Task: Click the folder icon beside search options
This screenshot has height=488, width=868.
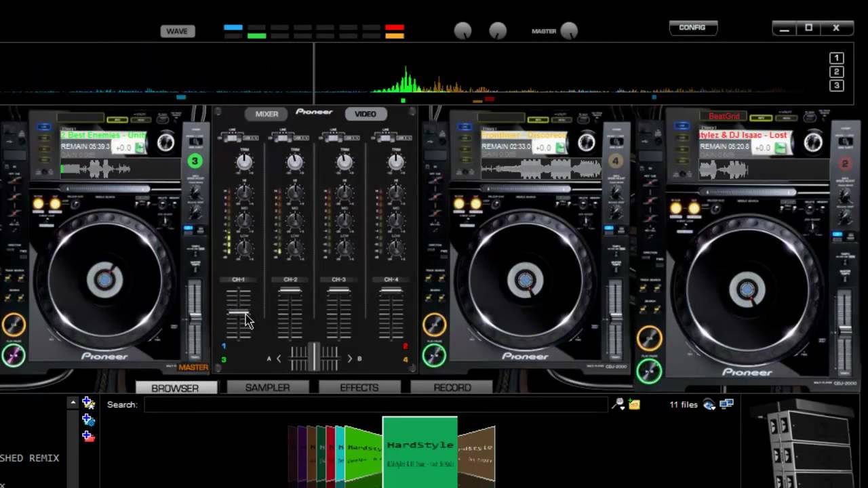Action: click(x=634, y=404)
